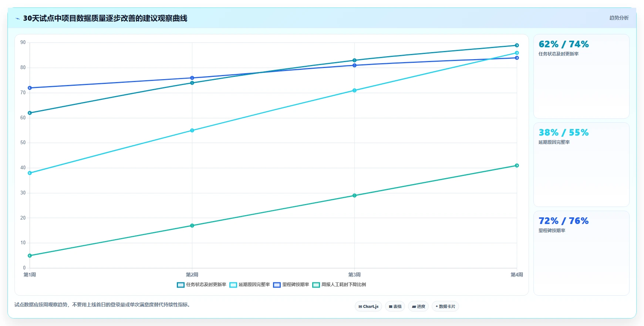Toggle the 里程碑按期率 legend series
This screenshot has height=326, width=644.
pyautogui.click(x=291, y=285)
